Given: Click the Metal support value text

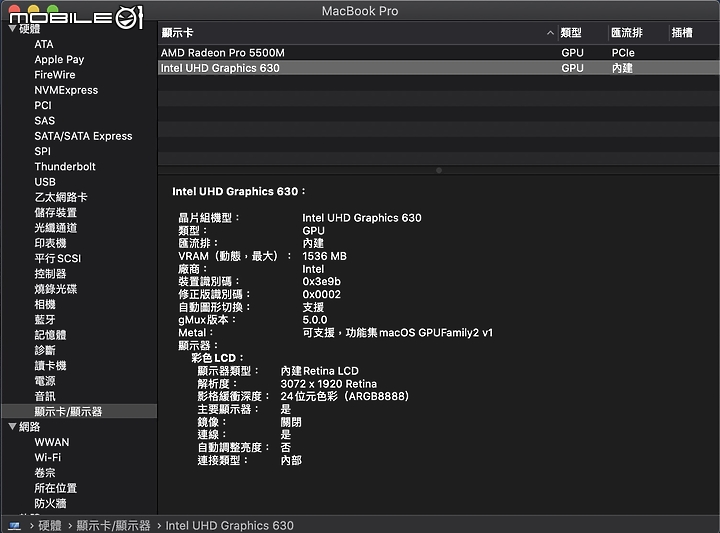Looking at the screenshot, I should 397,332.
